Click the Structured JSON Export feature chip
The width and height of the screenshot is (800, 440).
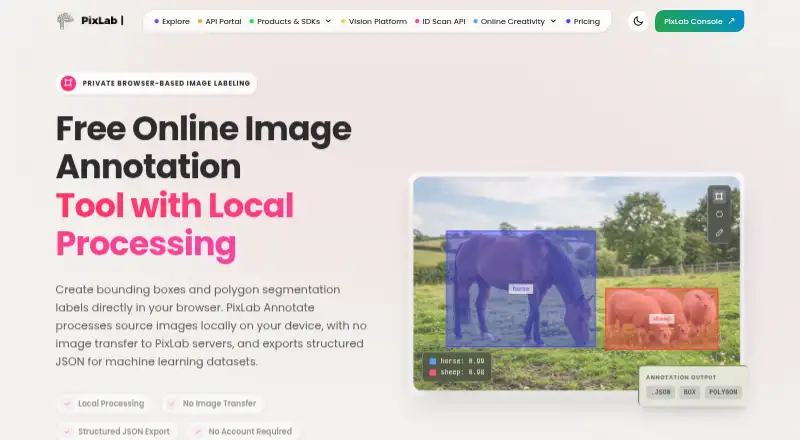tap(117, 431)
